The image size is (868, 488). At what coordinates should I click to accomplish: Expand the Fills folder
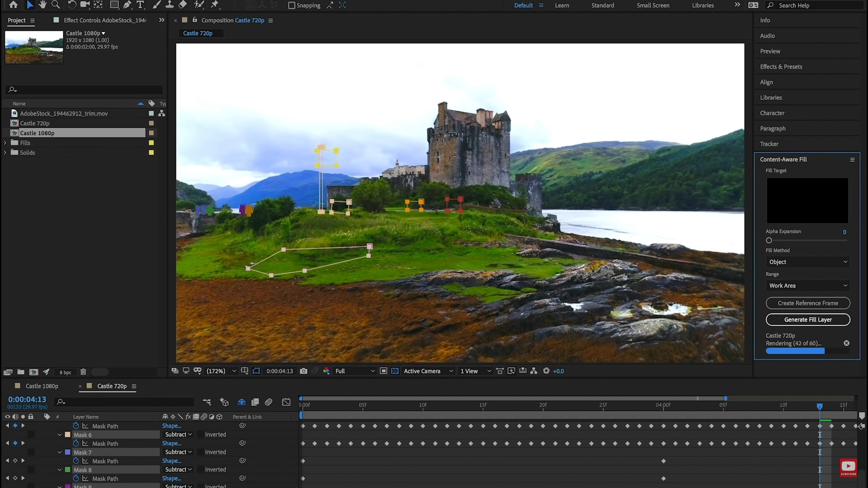[5, 143]
